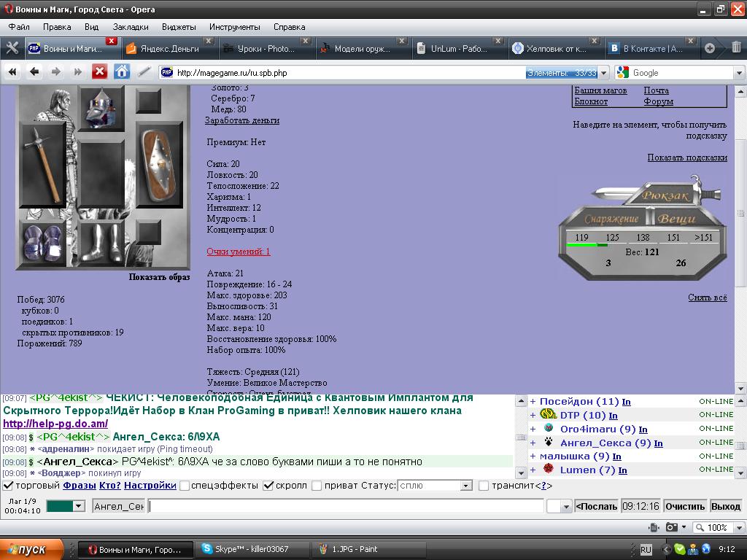This screenshot has width=747, height=560.
Task: Open the Рюкзак tab on the sword panel
Action: click(665, 195)
